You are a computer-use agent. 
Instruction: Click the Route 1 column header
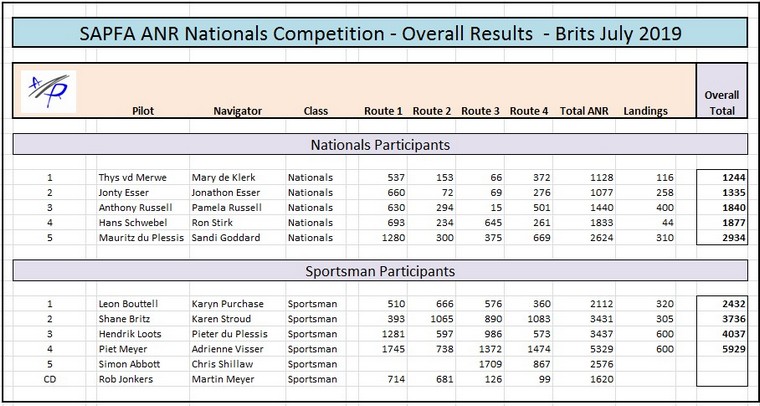(383, 111)
